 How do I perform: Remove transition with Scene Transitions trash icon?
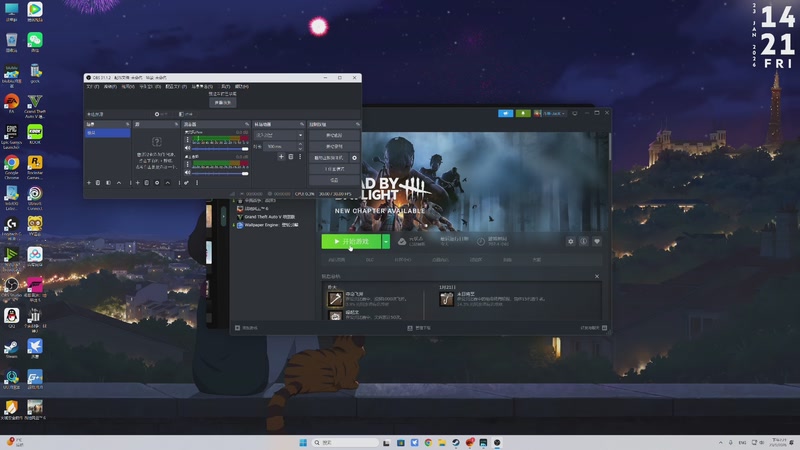tap(291, 157)
